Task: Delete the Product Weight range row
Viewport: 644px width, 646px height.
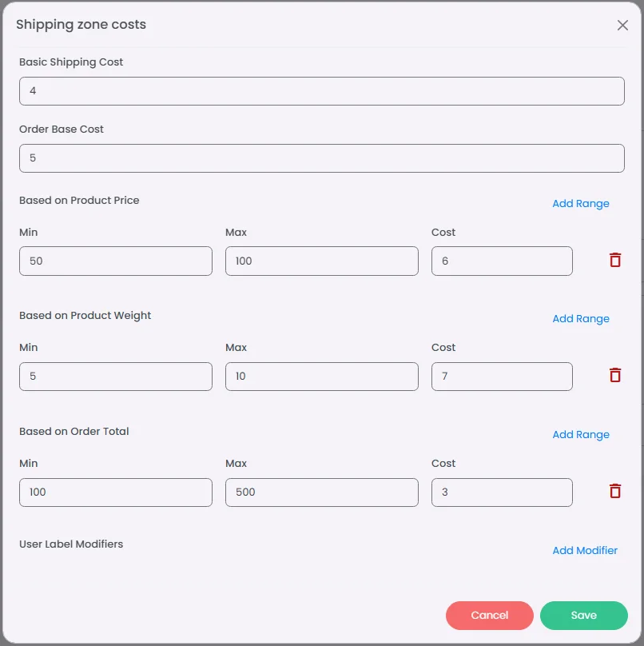Action: (614, 375)
